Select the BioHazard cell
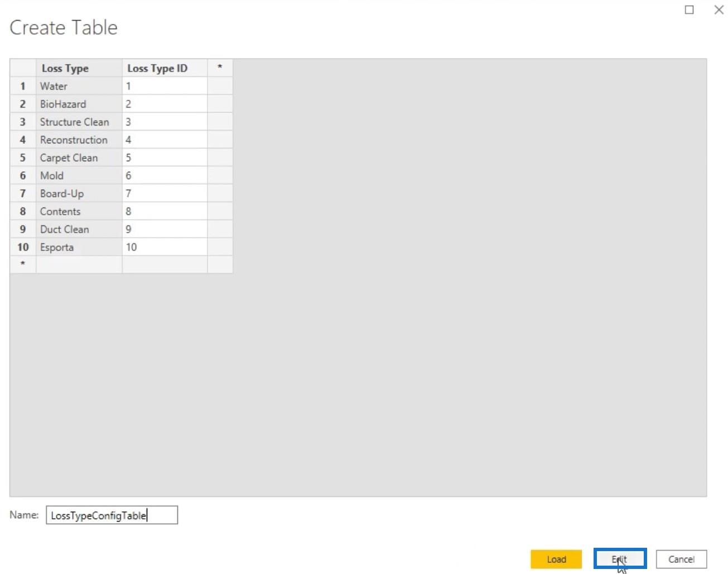The width and height of the screenshot is (728, 574). (x=79, y=104)
